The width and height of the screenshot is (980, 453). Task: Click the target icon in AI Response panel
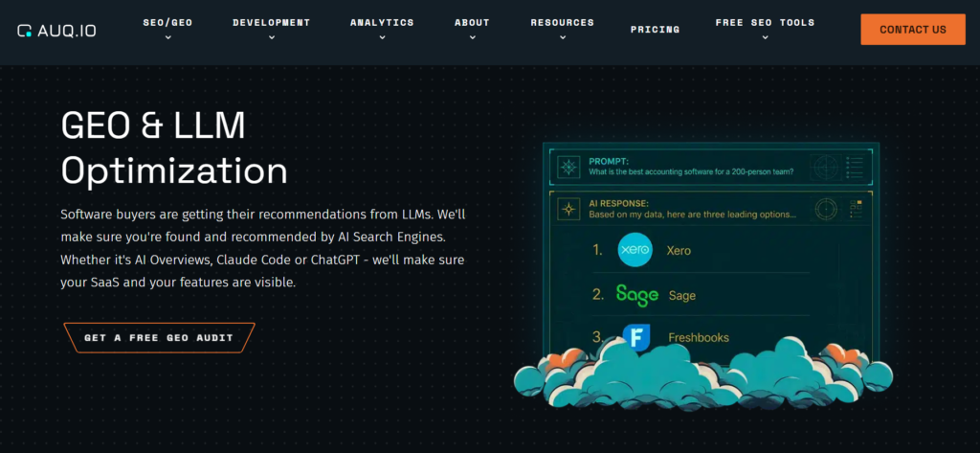tap(828, 209)
